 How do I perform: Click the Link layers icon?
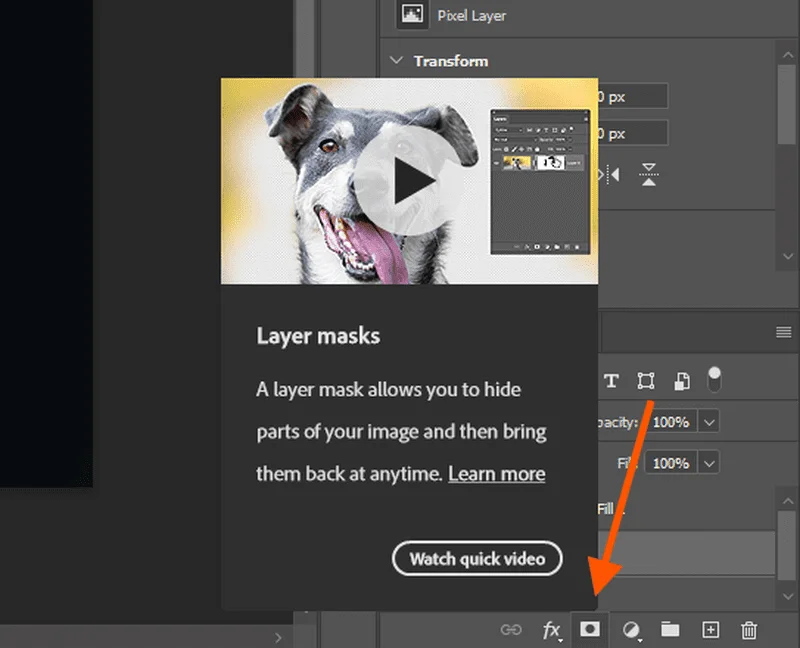(511, 630)
